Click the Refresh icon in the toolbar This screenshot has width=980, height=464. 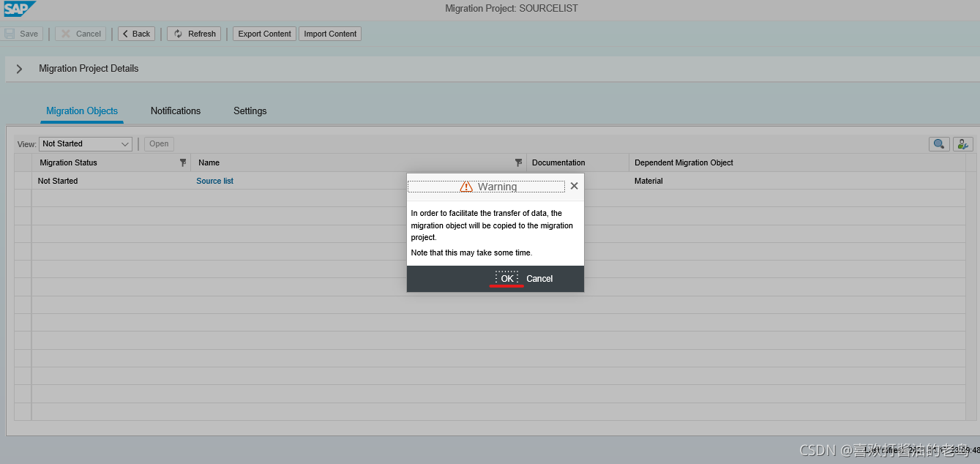coord(176,33)
